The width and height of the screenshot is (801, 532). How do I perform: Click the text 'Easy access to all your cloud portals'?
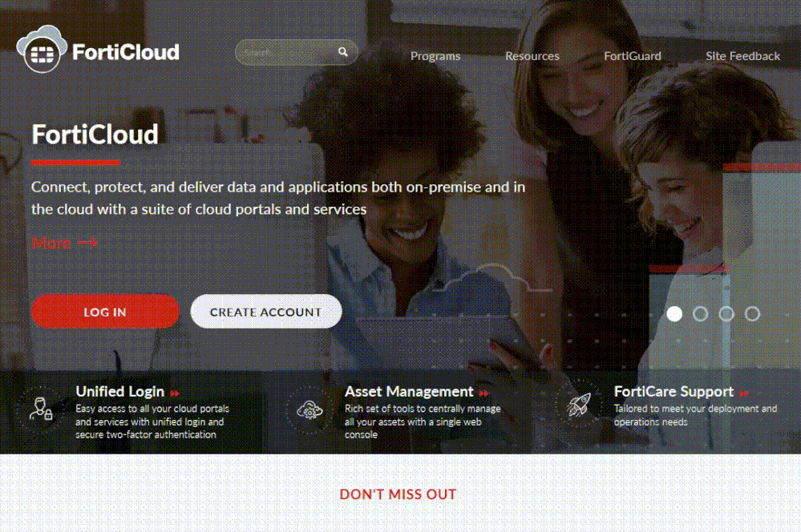[152, 409]
